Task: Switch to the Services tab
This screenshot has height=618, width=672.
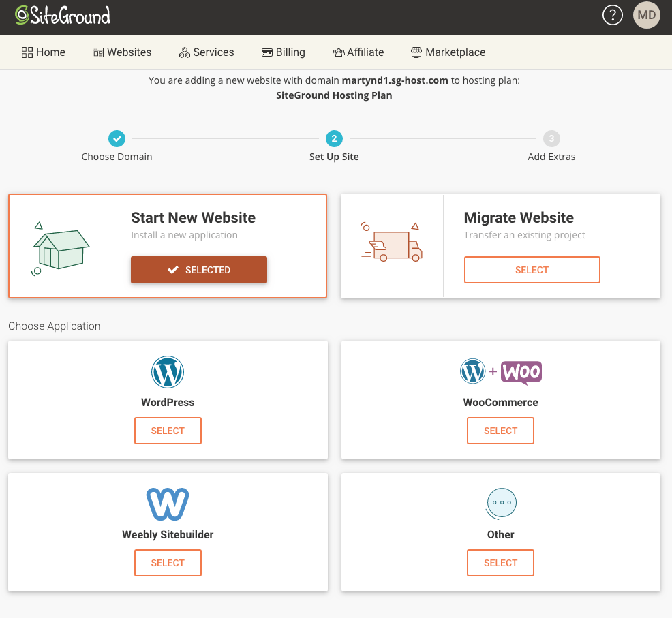Action: pos(207,52)
